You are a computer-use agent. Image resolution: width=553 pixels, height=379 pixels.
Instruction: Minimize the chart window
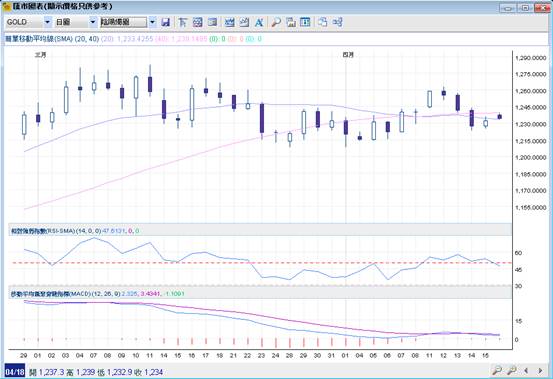click(x=507, y=8)
